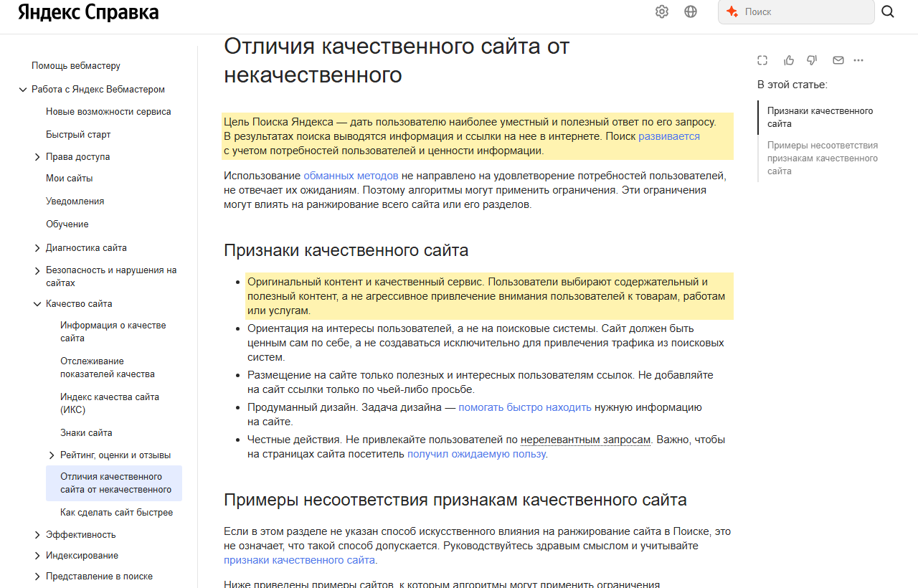The image size is (918, 588).
Task: Collapse the Работа с Яндекс Вебмастером chevron
Action: click(23, 90)
